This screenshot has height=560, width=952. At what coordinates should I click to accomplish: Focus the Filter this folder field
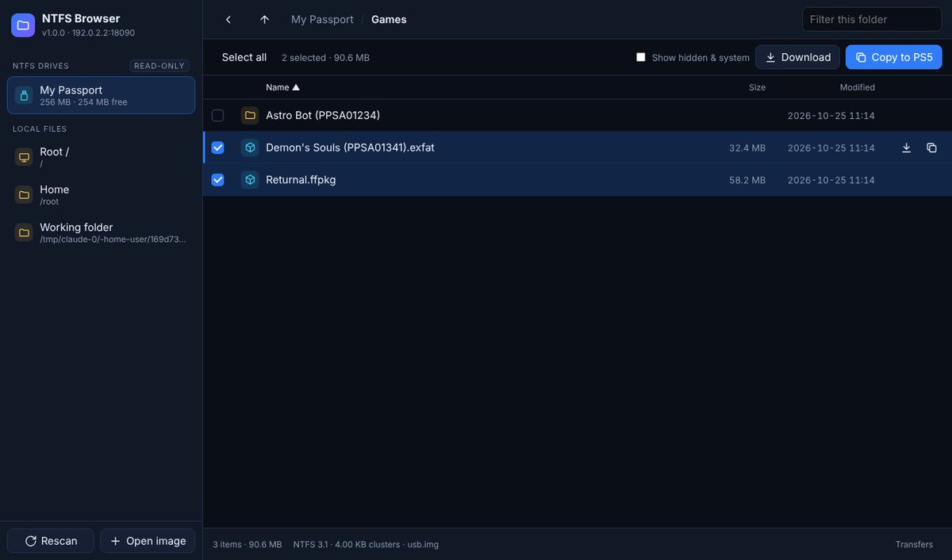click(872, 20)
